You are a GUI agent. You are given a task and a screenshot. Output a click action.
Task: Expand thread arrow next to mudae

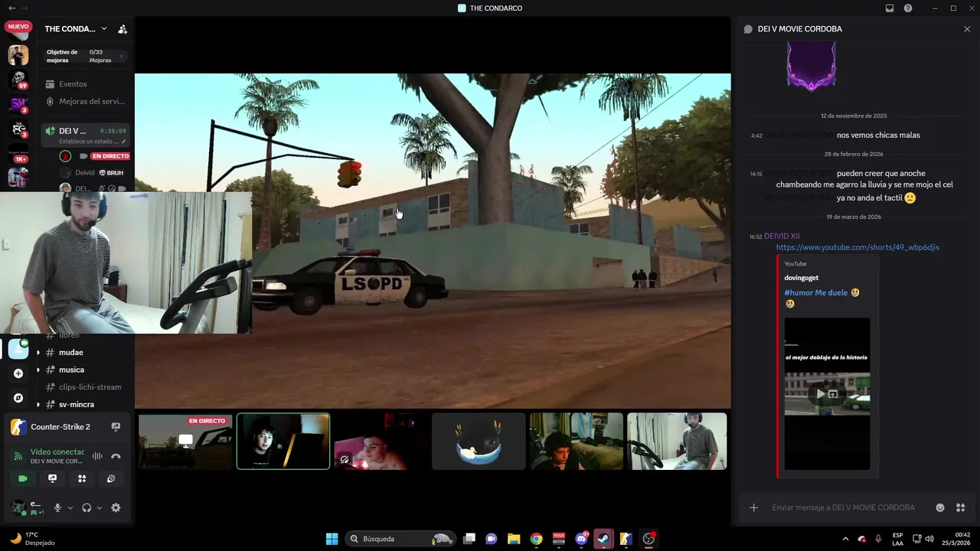click(38, 353)
